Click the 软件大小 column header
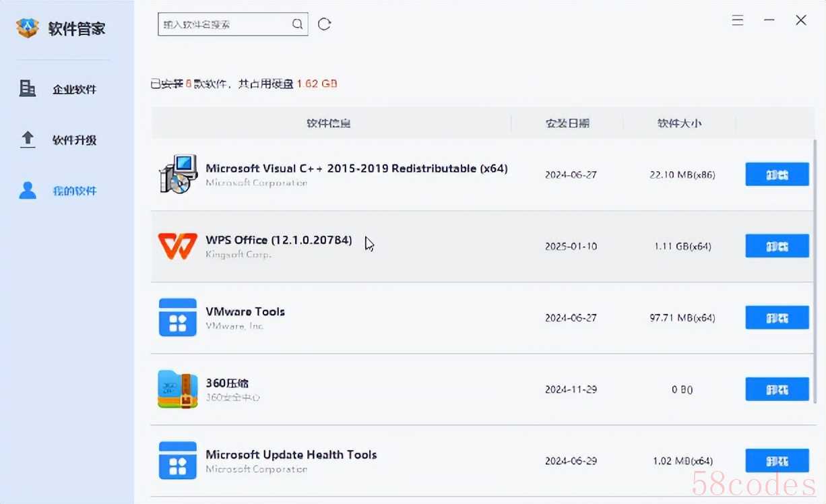This screenshot has width=826, height=504. (x=680, y=123)
